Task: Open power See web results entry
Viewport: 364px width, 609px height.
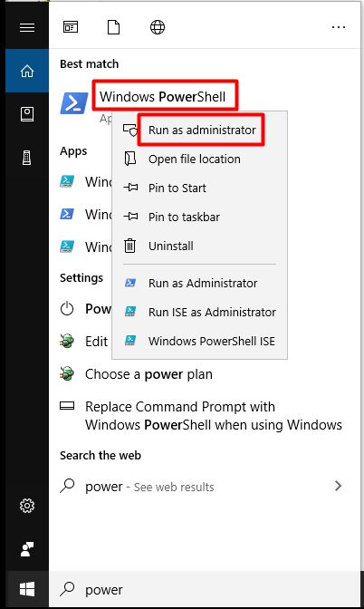Action: [149, 487]
